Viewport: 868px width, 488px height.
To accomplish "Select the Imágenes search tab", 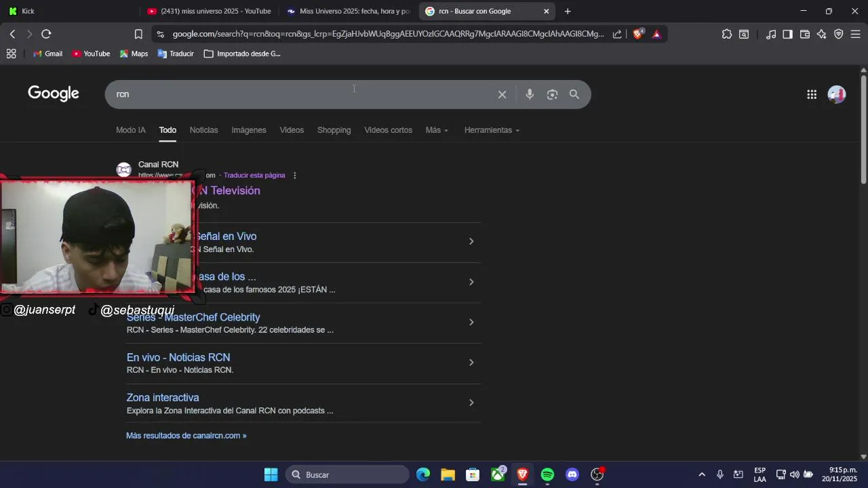I will click(x=249, y=130).
